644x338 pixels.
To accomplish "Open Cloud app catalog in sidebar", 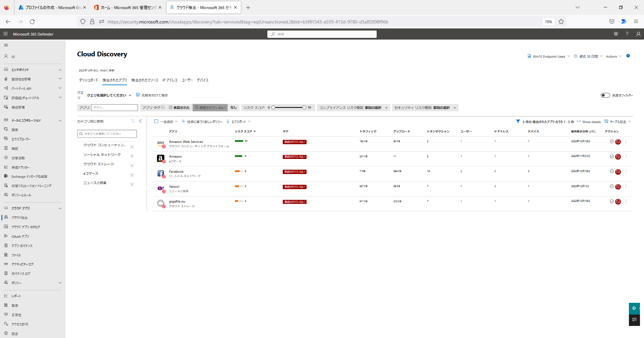I will coord(25,227).
